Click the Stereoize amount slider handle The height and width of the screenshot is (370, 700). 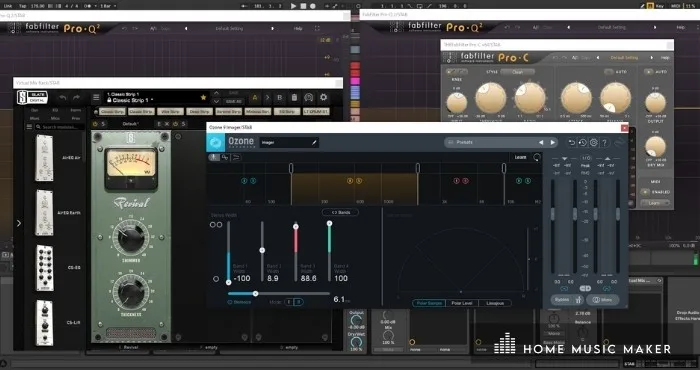[x=255, y=293]
